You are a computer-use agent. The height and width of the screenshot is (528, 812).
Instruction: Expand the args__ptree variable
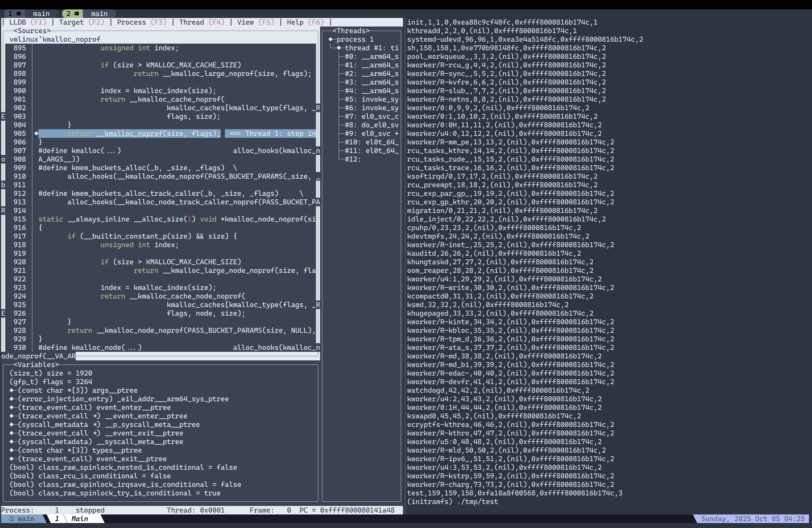(x=12, y=390)
